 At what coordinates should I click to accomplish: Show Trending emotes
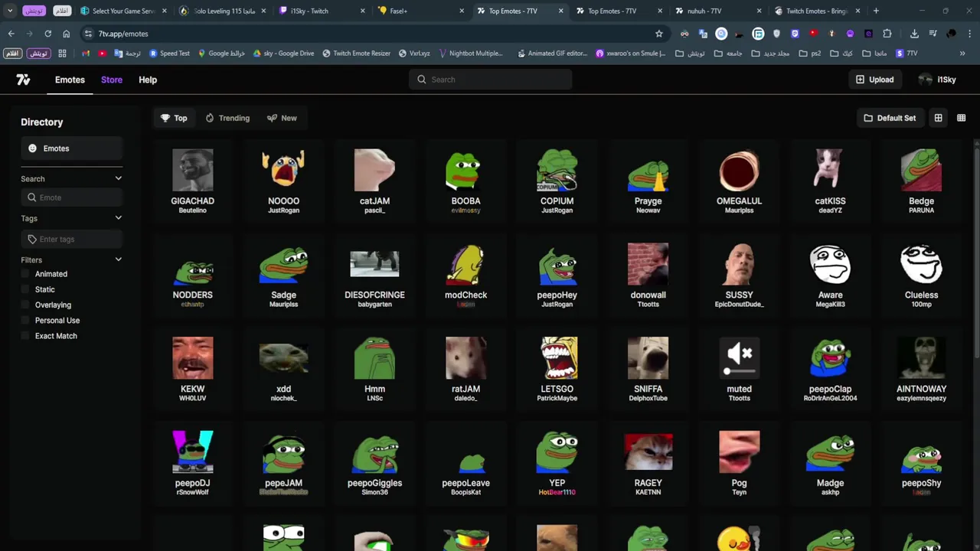[227, 118]
